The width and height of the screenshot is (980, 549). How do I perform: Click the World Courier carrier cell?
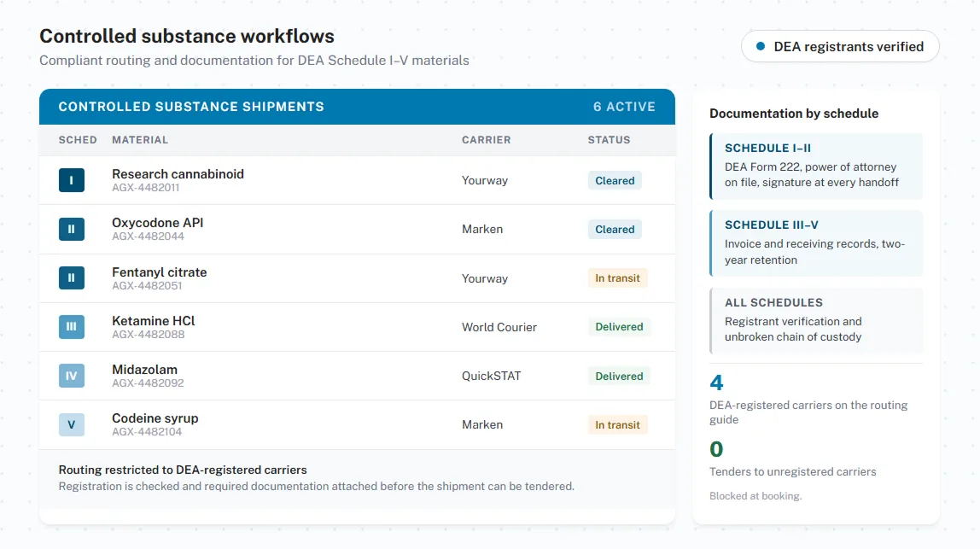[499, 327]
